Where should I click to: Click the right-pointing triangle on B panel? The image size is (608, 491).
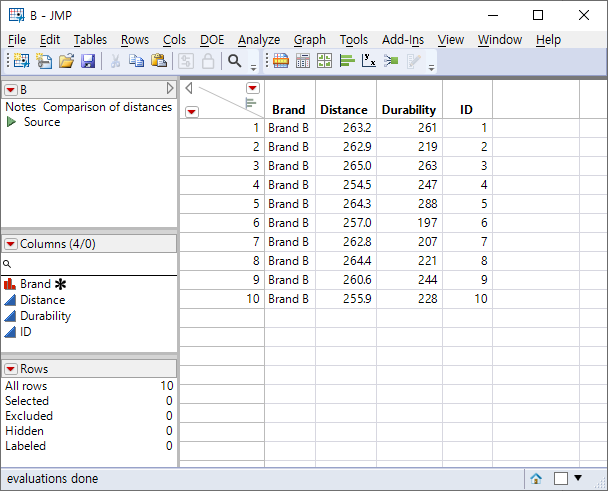(170, 88)
